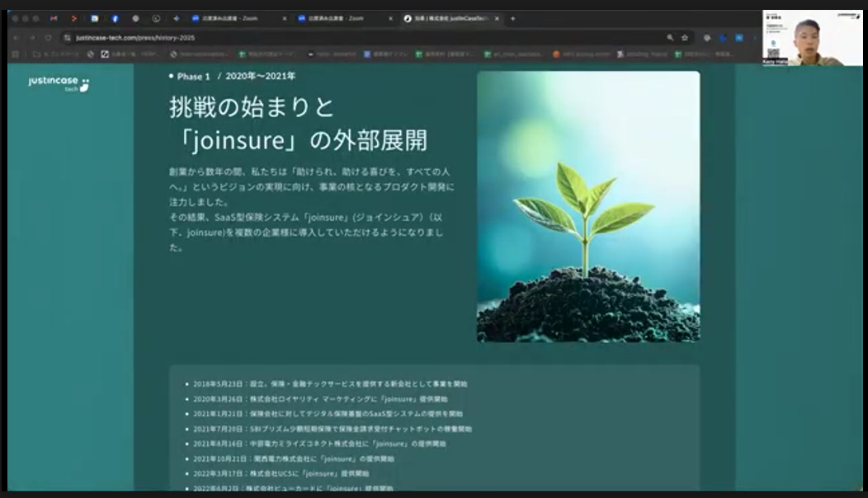Viewport: 868px width, 498px height.
Task: Click the 挑戦の始まりと heading text
Action: pyautogui.click(x=251, y=107)
